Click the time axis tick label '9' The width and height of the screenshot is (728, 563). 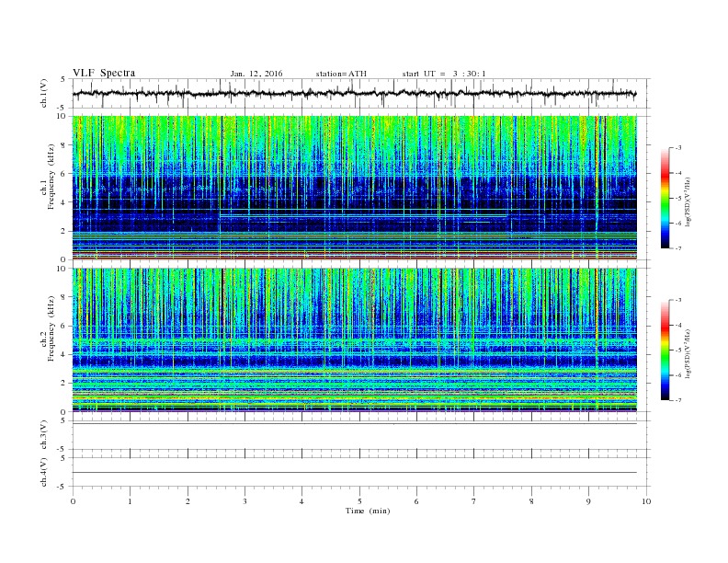(588, 501)
